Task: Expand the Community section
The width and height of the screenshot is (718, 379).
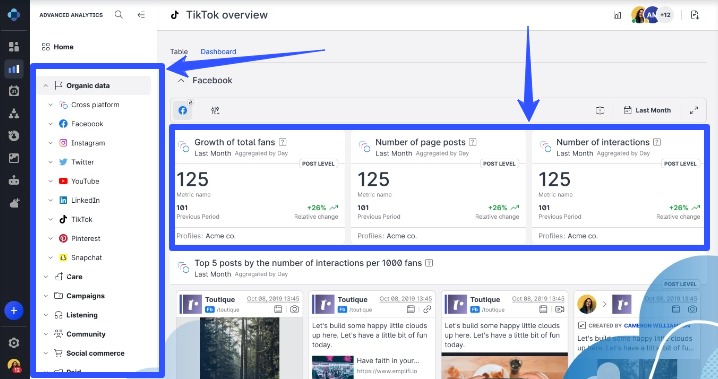Action: [x=46, y=334]
